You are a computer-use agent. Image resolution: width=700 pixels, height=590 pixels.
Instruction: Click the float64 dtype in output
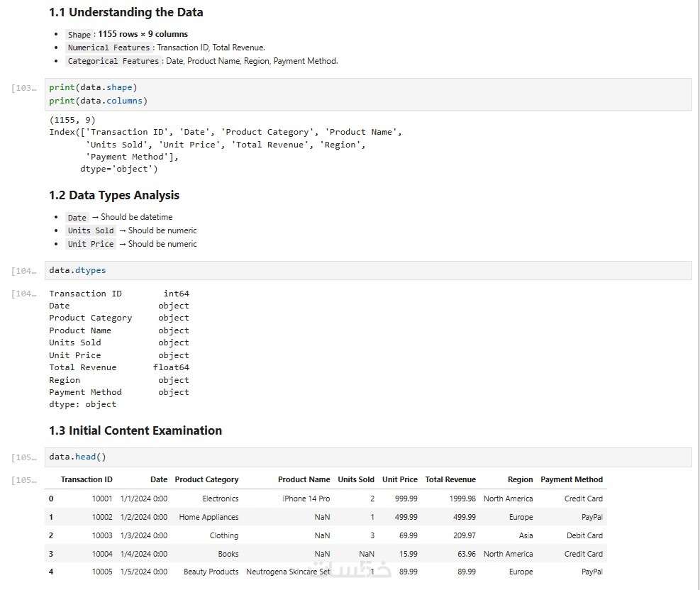point(171,367)
